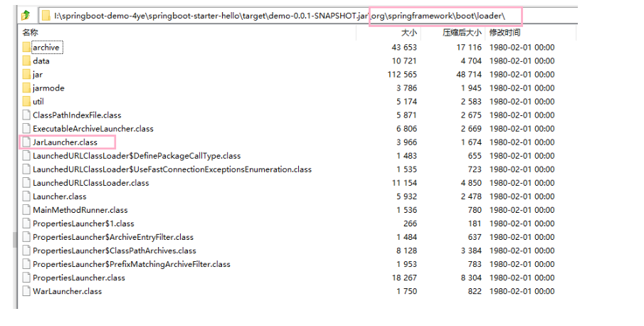Click the MainMethodRunner.class file icon

27,210
